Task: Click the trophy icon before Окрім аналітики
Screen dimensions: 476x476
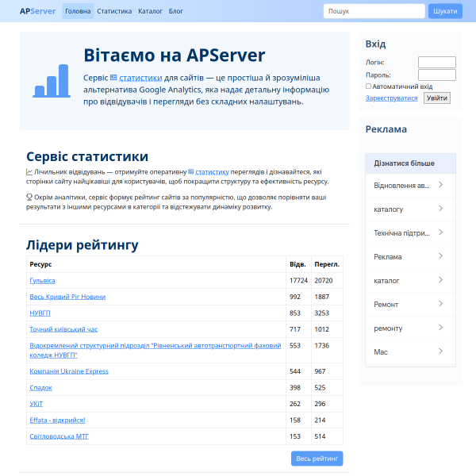Action: coord(29,198)
